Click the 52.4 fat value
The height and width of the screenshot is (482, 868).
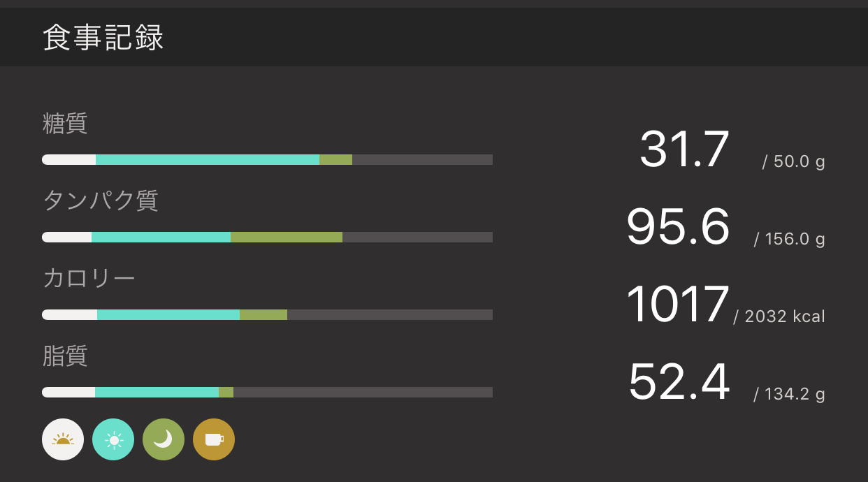coord(679,382)
